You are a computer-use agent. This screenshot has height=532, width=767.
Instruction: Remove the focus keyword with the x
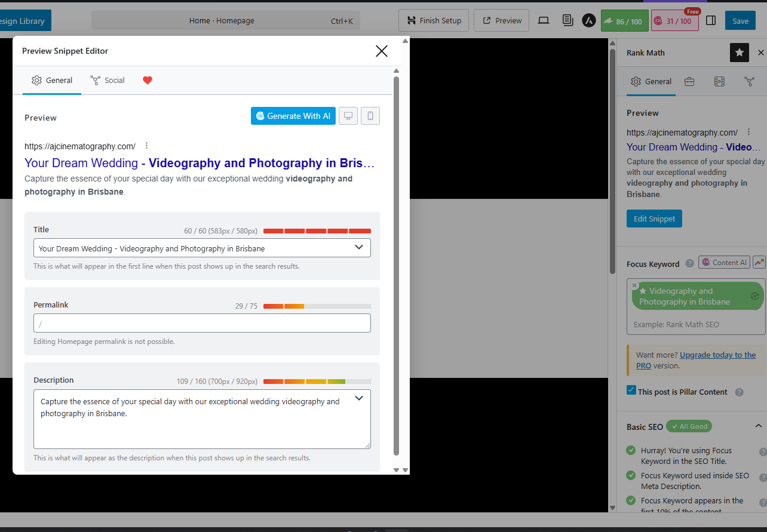pyautogui.click(x=634, y=285)
